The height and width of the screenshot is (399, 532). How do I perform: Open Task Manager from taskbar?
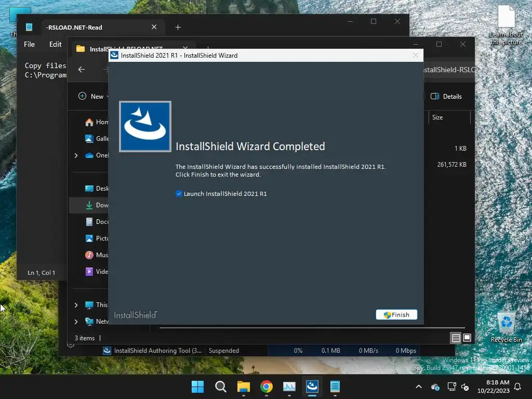click(x=289, y=387)
